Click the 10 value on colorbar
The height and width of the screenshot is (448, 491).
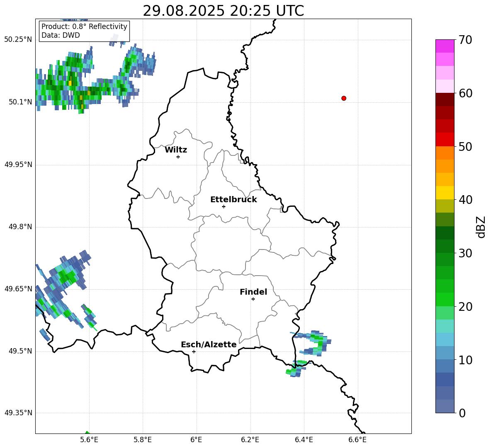coord(465,360)
